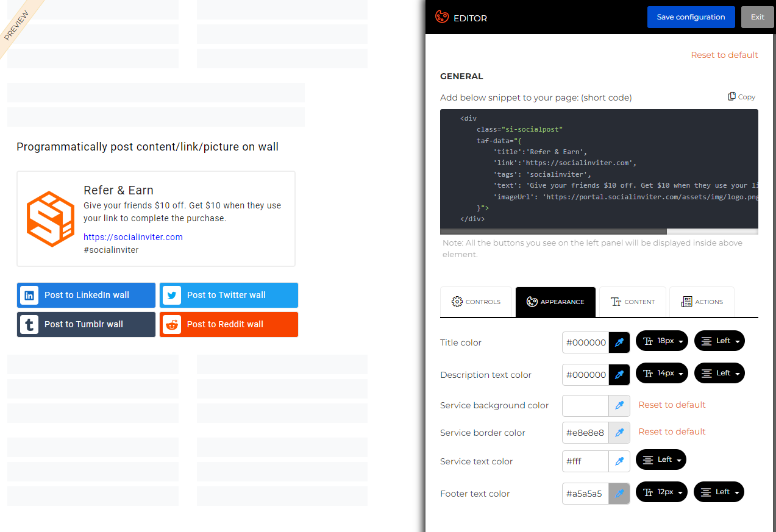
Task: Click the top Reset to default link
Action: point(724,55)
